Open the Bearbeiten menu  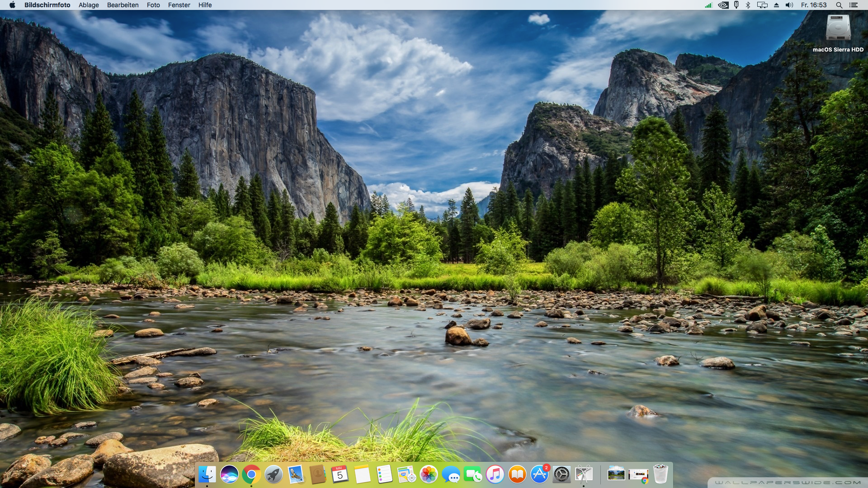pyautogui.click(x=123, y=5)
